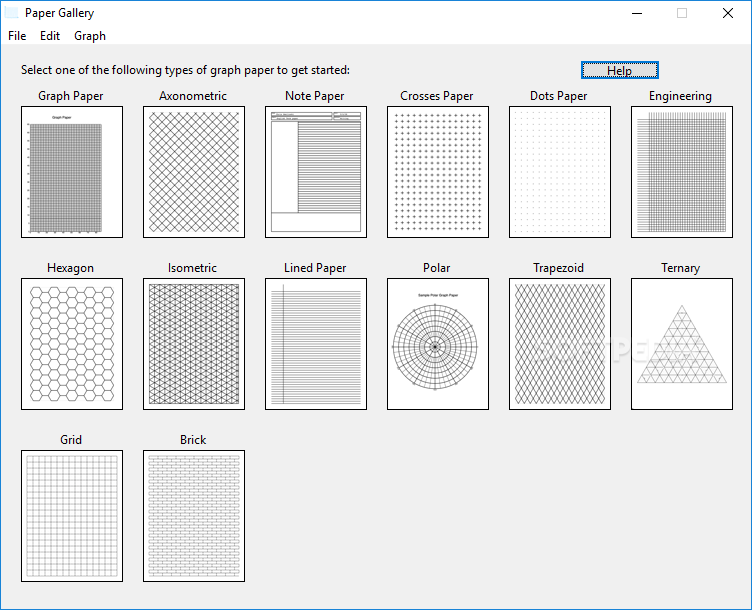The width and height of the screenshot is (752, 610).
Task: Click the Paper Gallery title bar icon
Action: click(x=12, y=13)
